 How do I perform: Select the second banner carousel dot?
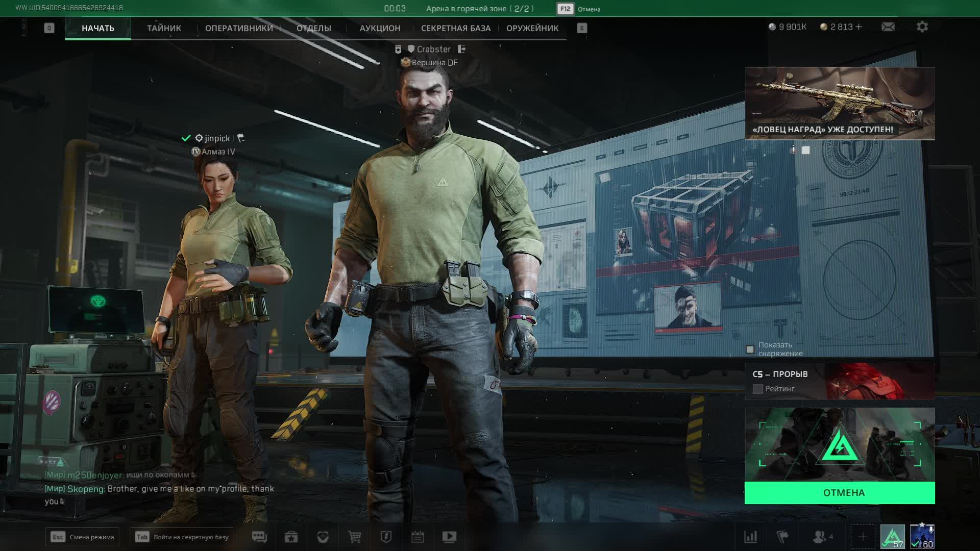[x=805, y=150]
